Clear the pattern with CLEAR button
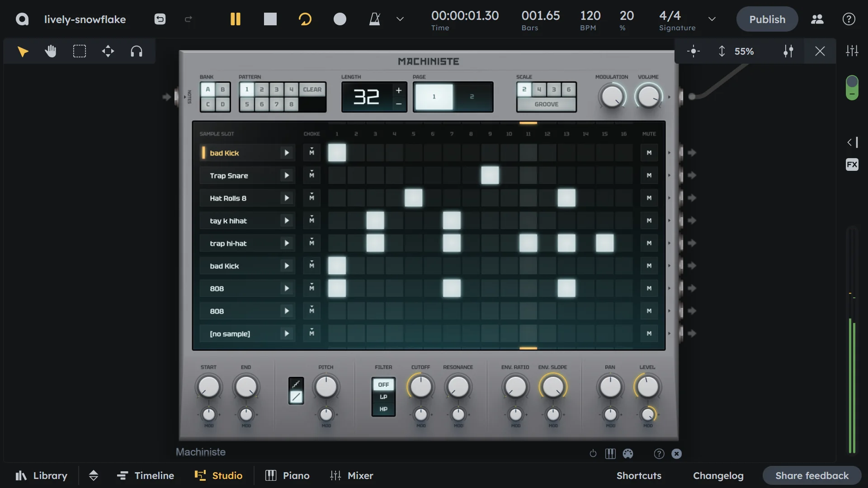Image resolution: width=868 pixels, height=488 pixels. (312, 89)
